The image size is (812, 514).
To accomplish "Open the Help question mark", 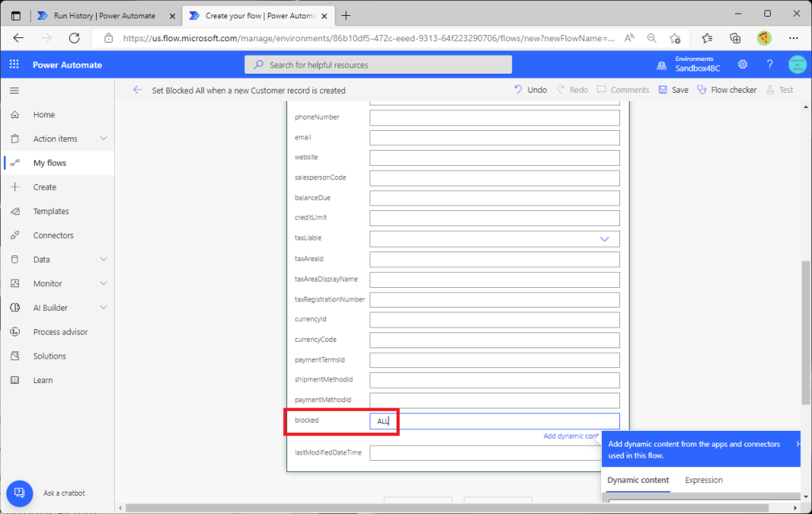I will [769, 64].
